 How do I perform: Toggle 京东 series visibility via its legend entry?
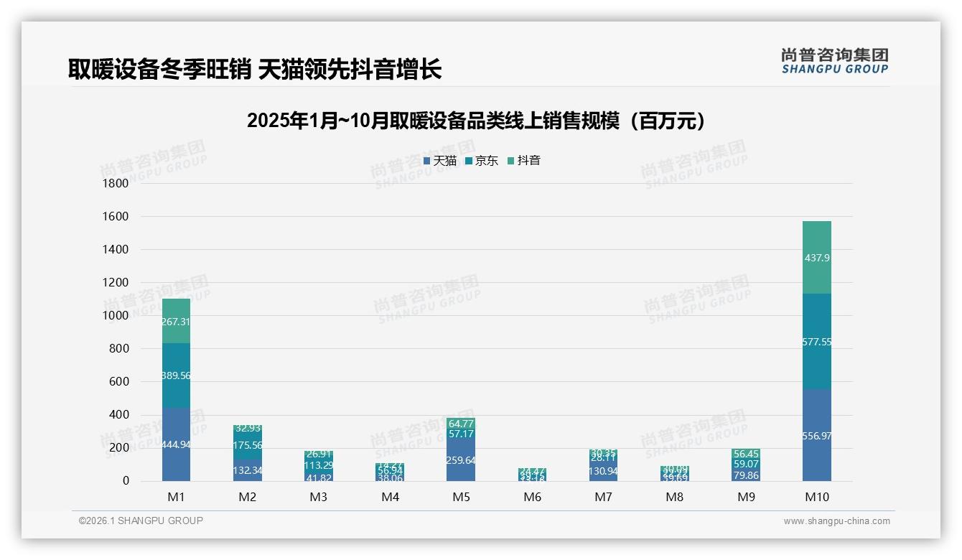480,161
